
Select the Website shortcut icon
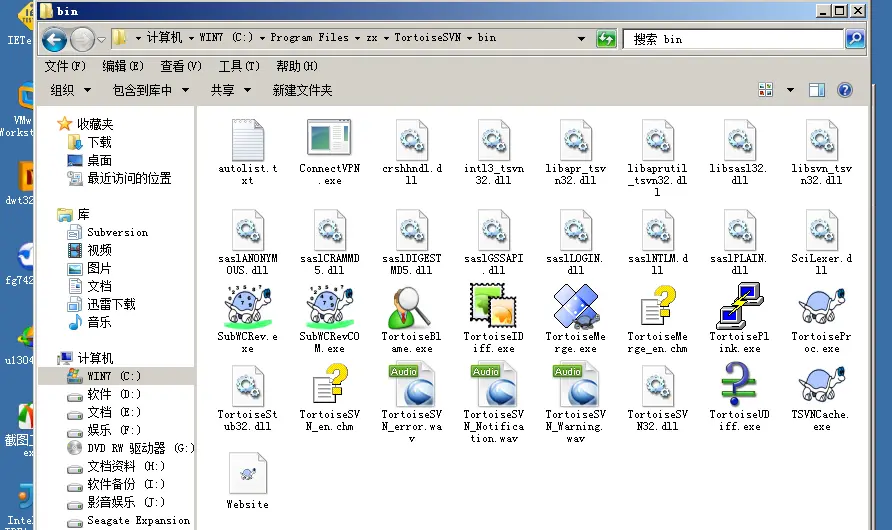[247, 474]
